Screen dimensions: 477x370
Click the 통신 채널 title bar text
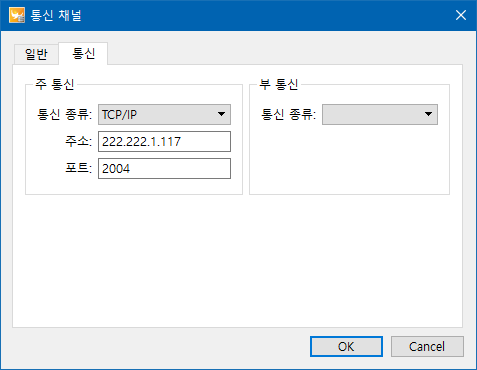pyautogui.click(x=56, y=15)
